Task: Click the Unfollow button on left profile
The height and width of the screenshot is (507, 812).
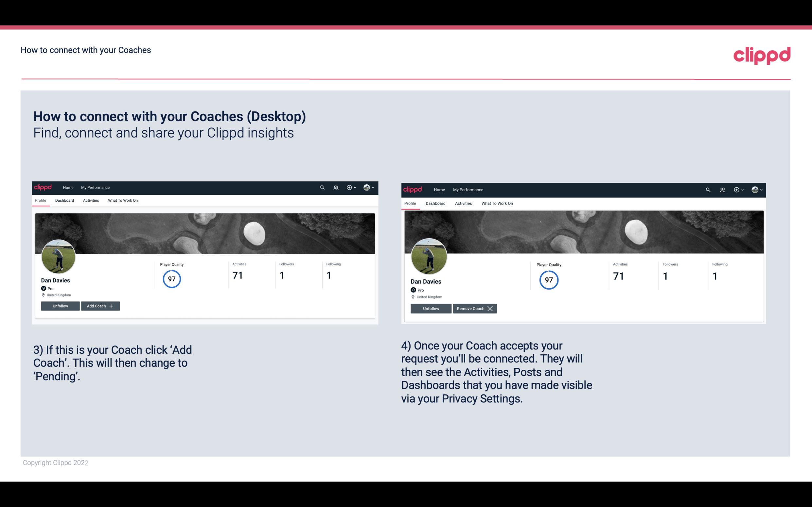Action: 60,306
